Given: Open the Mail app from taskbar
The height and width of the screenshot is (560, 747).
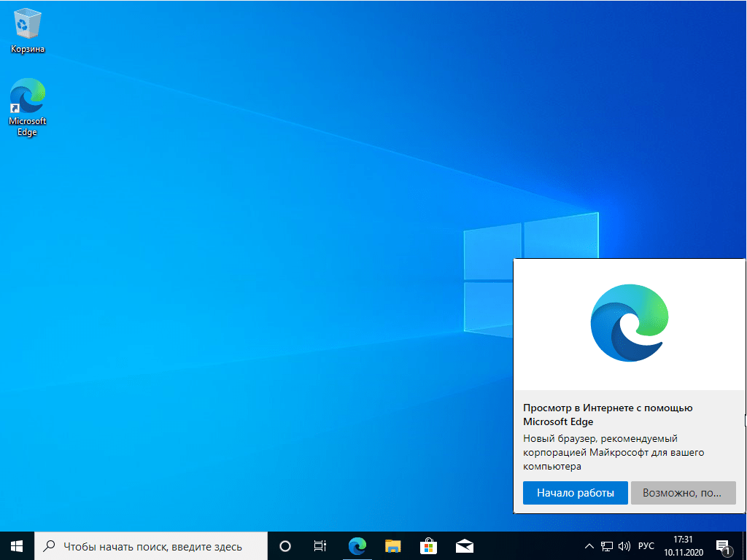Looking at the screenshot, I should [465, 545].
